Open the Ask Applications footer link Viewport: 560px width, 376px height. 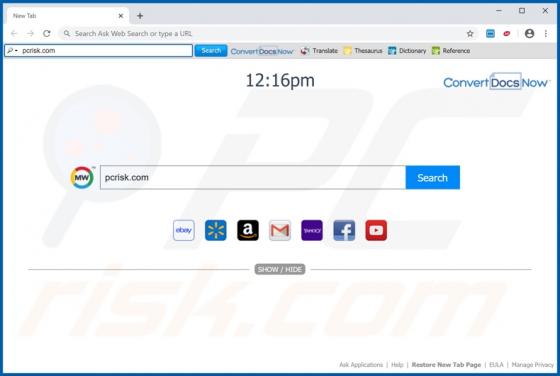361,365
